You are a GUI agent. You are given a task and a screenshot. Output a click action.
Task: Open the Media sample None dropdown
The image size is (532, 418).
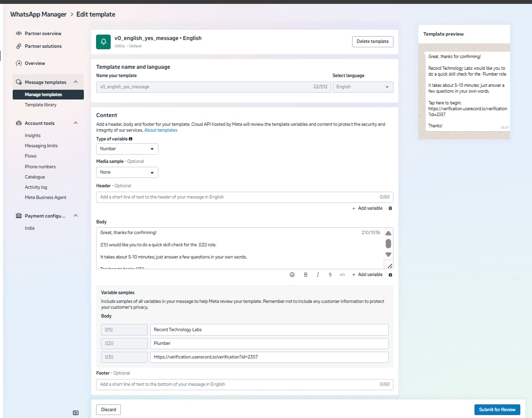127,172
